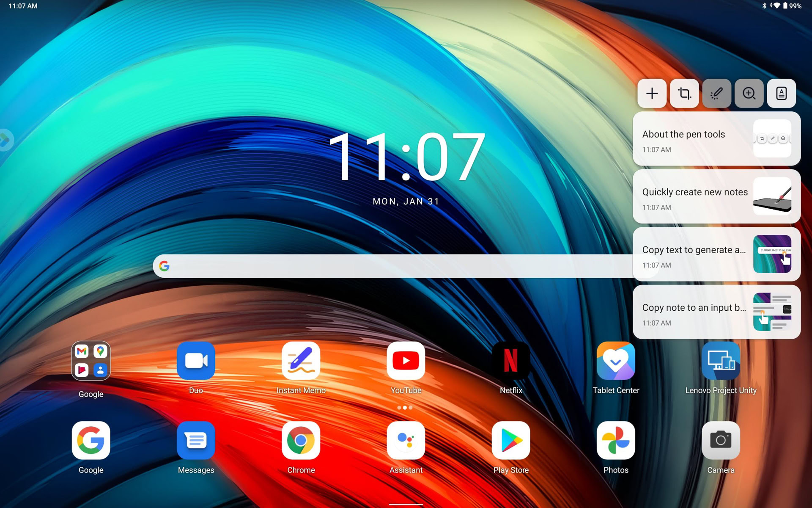Launch the YouTube app
The height and width of the screenshot is (508, 812).
pos(406,361)
